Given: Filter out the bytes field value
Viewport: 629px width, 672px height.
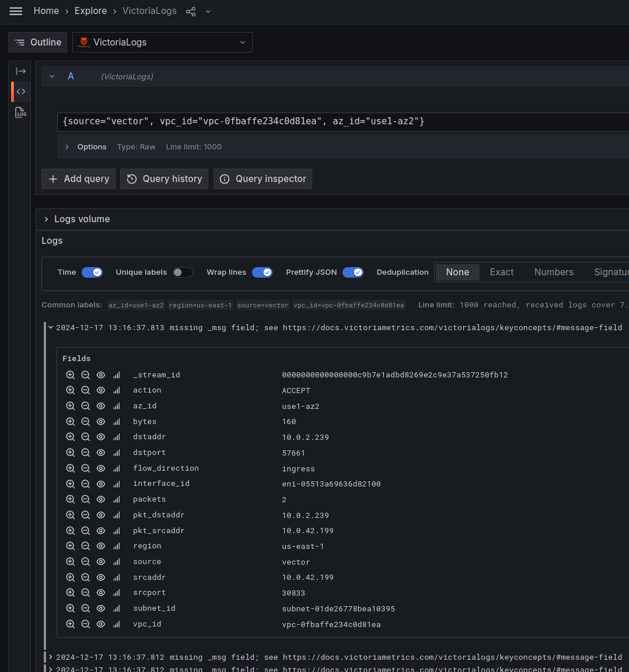Looking at the screenshot, I should (85, 421).
